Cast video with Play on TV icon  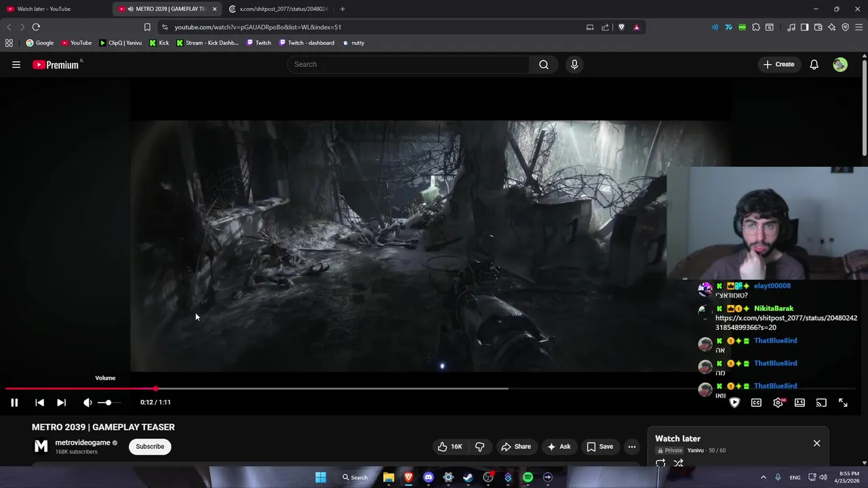tap(821, 403)
